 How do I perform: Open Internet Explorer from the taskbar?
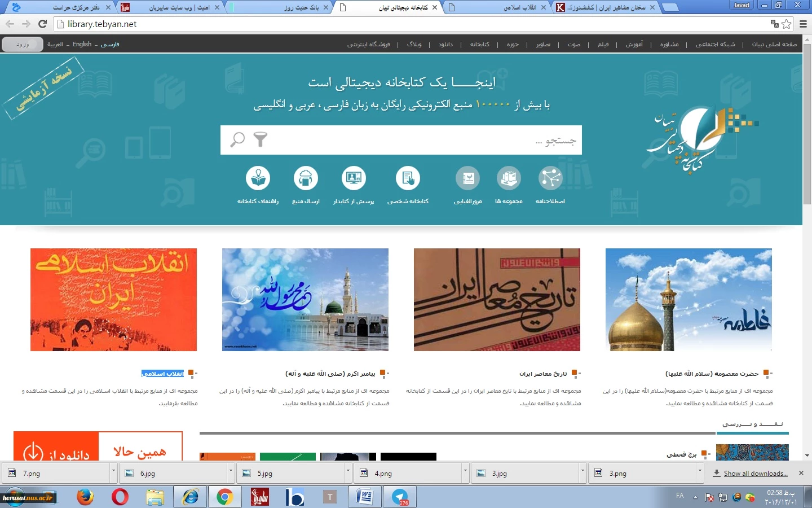189,497
